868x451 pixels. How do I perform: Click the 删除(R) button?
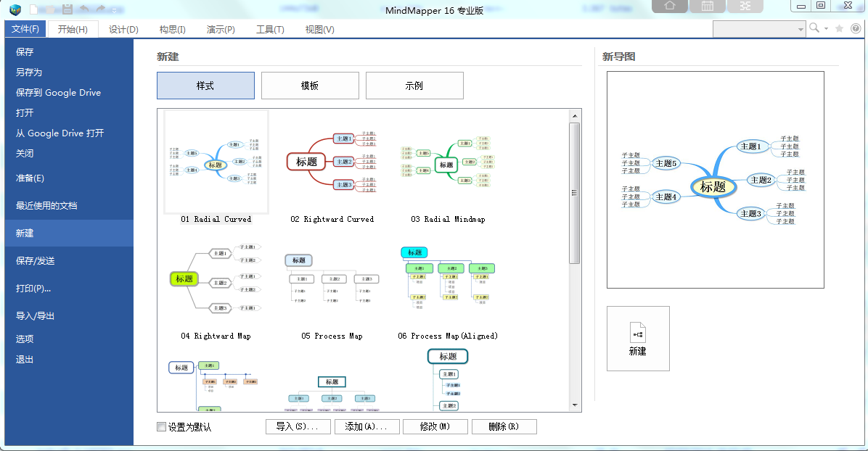[x=504, y=426]
